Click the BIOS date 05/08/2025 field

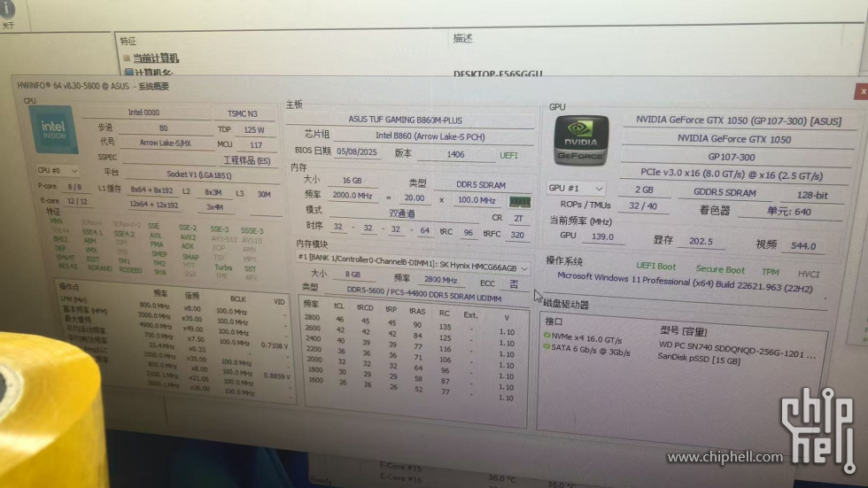point(356,151)
